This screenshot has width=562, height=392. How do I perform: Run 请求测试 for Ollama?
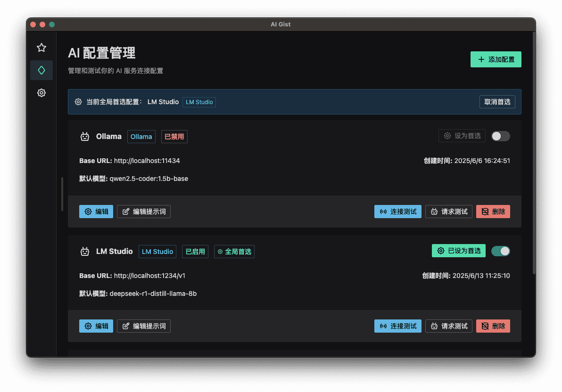click(x=449, y=212)
